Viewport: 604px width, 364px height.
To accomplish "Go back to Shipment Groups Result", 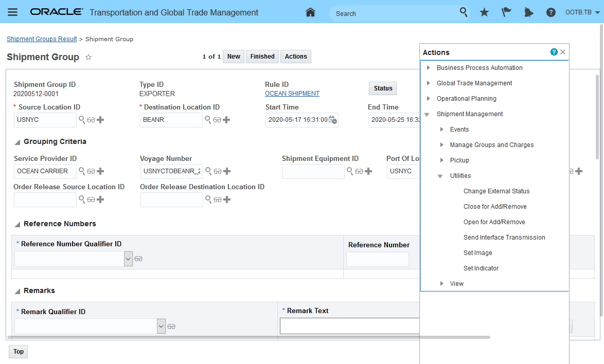I will (42, 39).
